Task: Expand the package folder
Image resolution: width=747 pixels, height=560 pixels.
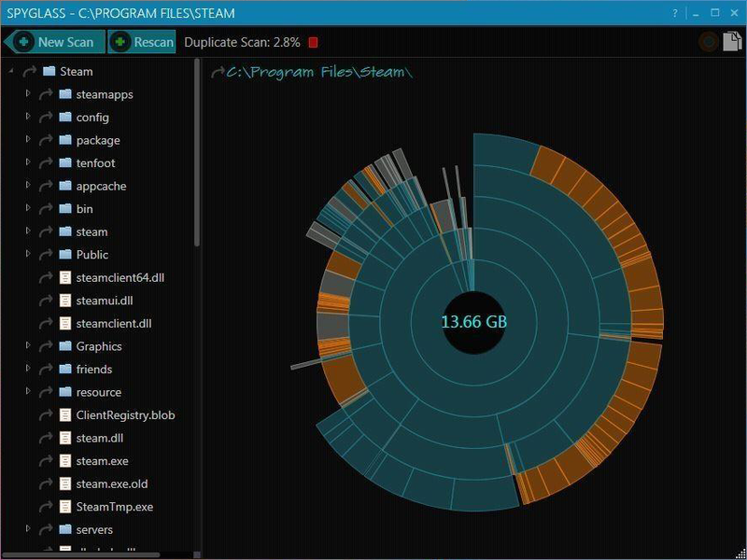Action: tap(28, 139)
